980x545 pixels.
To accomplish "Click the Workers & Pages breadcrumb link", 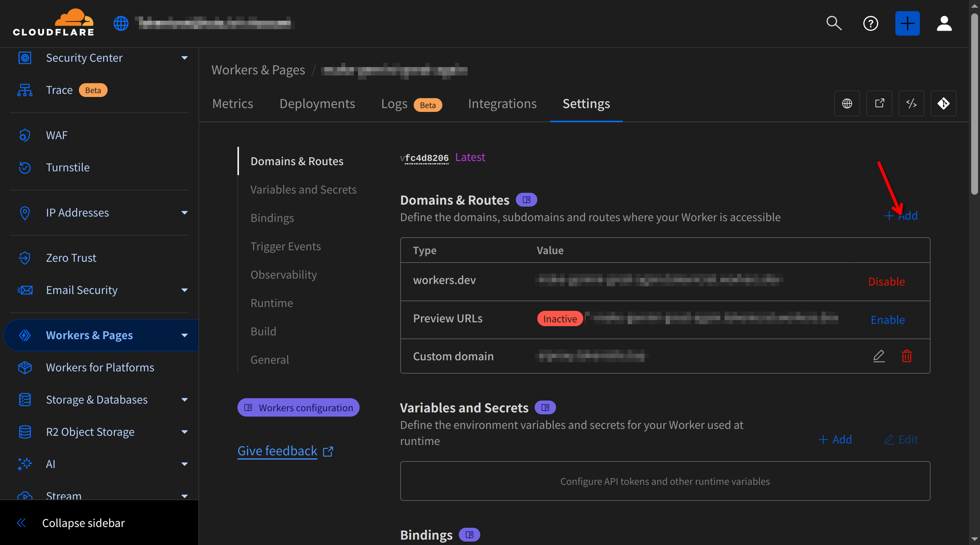I will 258,70.
